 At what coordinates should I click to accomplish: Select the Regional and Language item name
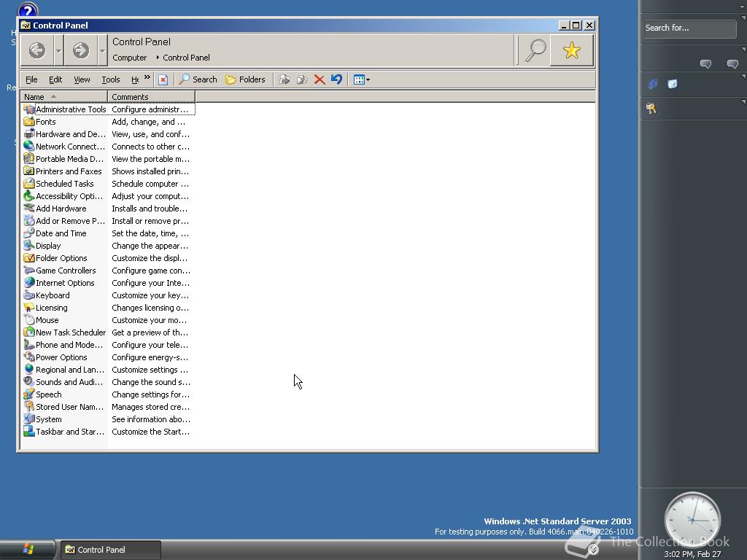[69, 370]
